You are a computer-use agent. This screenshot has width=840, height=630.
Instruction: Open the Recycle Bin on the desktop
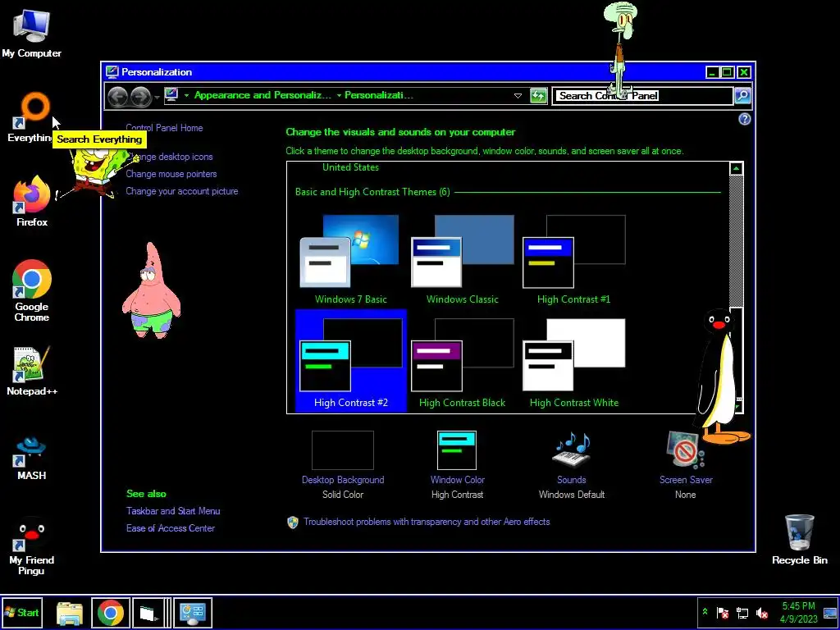click(x=799, y=540)
